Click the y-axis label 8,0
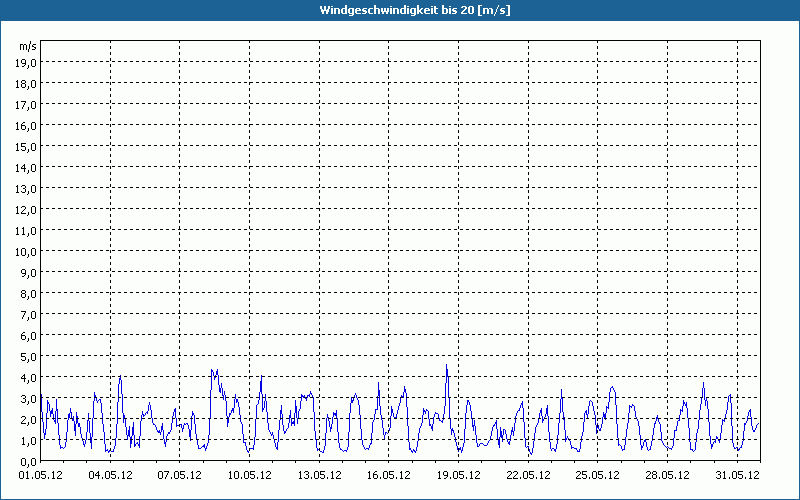The image size is (800, 500). click(x=28, y=294)
